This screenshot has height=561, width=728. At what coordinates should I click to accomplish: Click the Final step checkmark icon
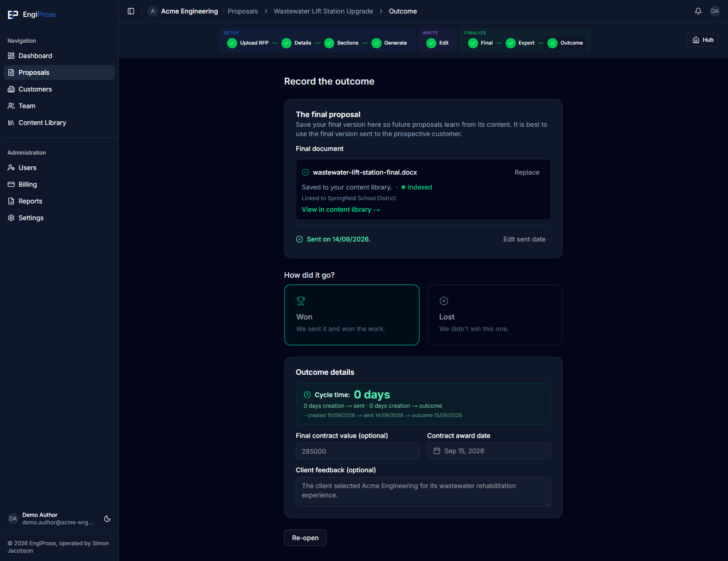(x=473, y=43)
